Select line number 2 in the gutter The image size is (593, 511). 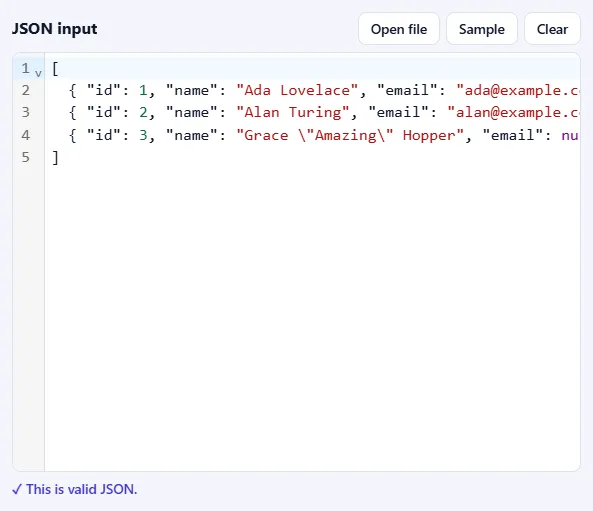(x=25, y=90)
